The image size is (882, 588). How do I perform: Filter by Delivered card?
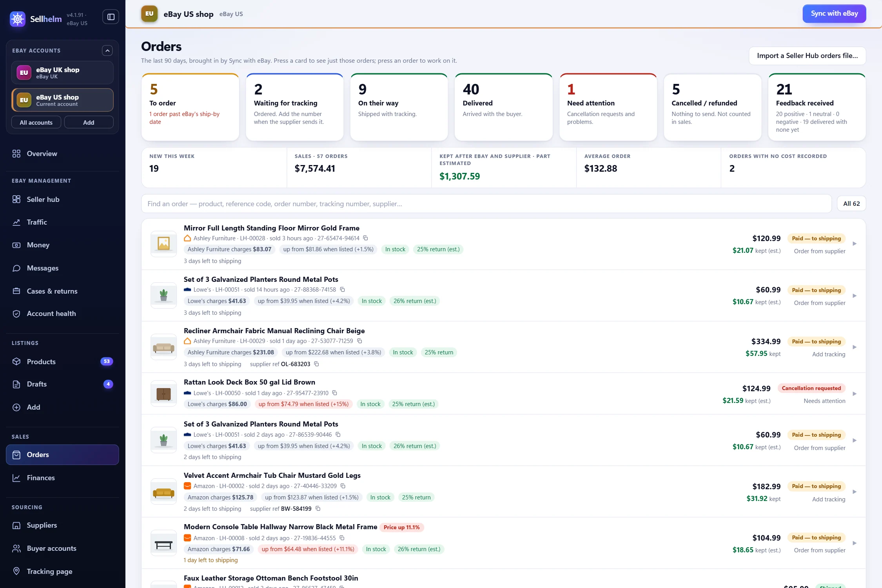(503, 107)
